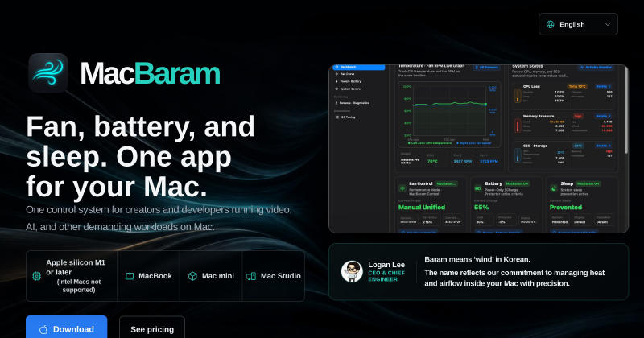Click the red High badge in Memory Pressure
This screenshot has width=644, height=338.
578,116
